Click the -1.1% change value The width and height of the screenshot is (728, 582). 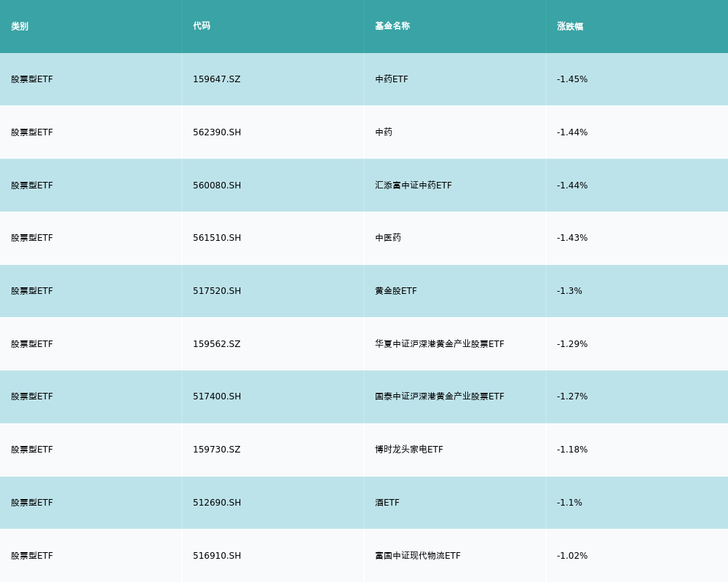click(569, 503)
